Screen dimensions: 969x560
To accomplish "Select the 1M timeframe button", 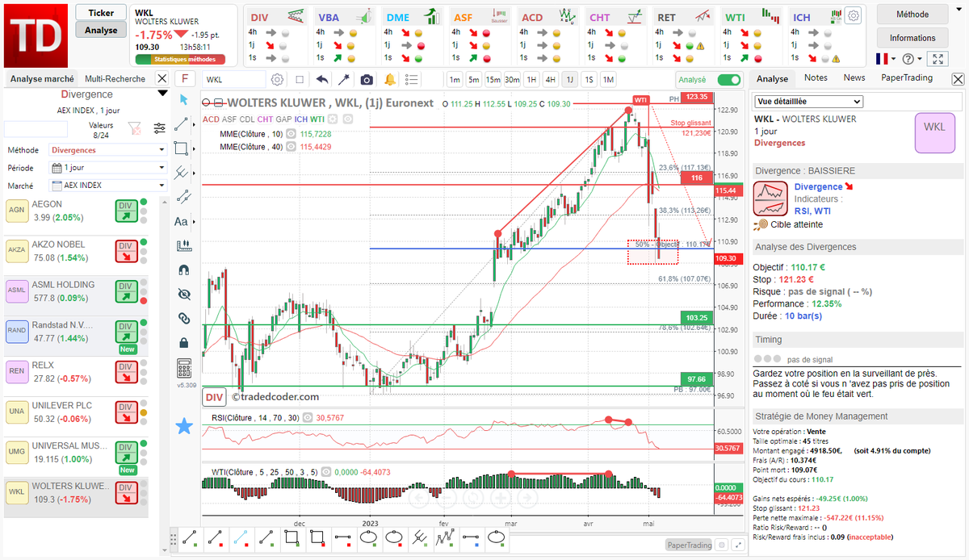I will point(608,80).
